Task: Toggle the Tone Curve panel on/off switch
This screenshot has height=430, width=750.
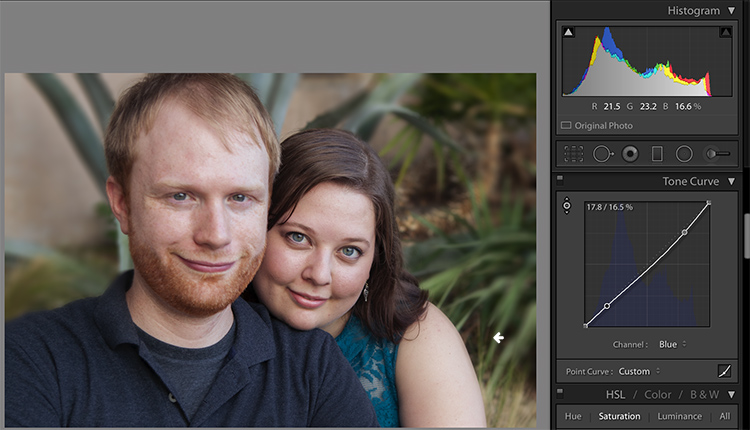Action: 560,180
